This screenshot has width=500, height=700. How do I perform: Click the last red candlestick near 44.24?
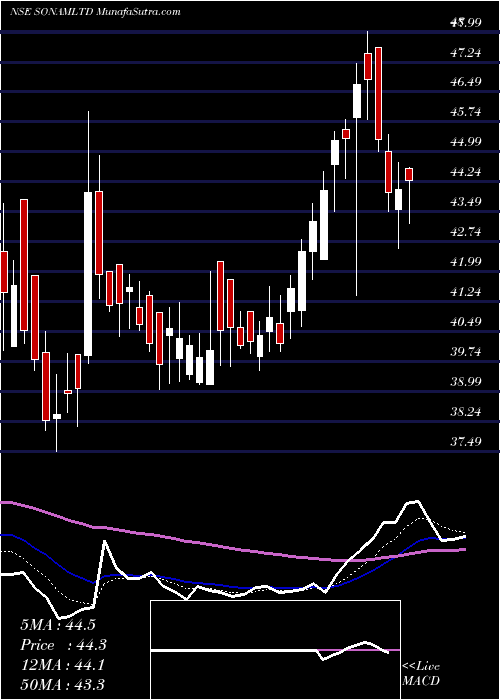[x=409, y=175]
